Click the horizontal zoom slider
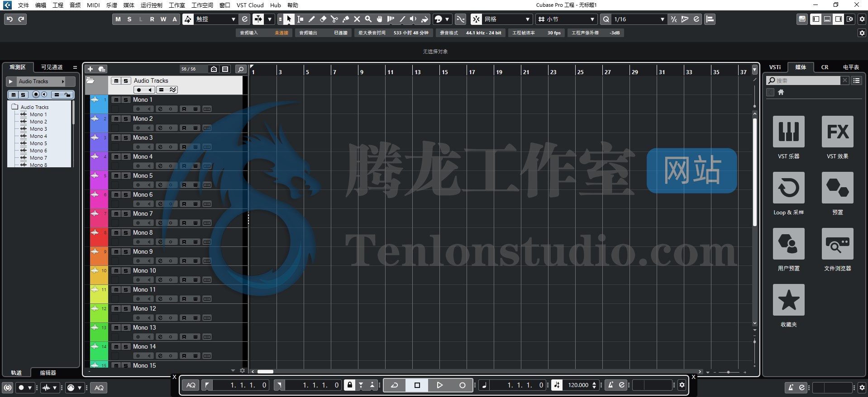This screenshot has height=397, width=868. (728, 372)
